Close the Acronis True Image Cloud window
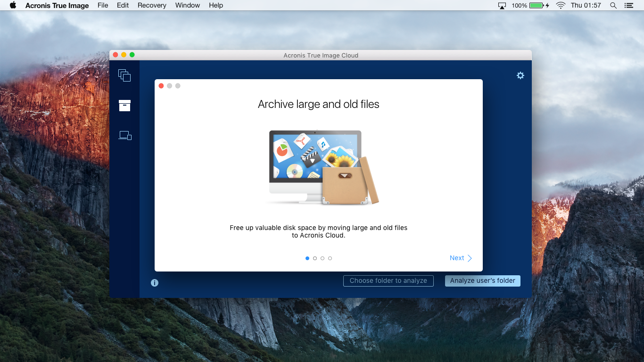This screenshot has width=644, height=362. (x=116, y=55)
